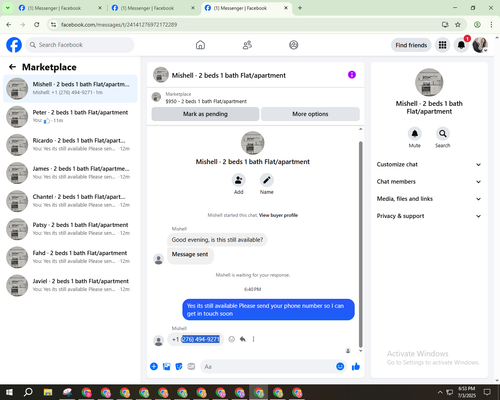Open the Chrome tab search dropdown
The image size is (500, 400).
pos(7,8)
